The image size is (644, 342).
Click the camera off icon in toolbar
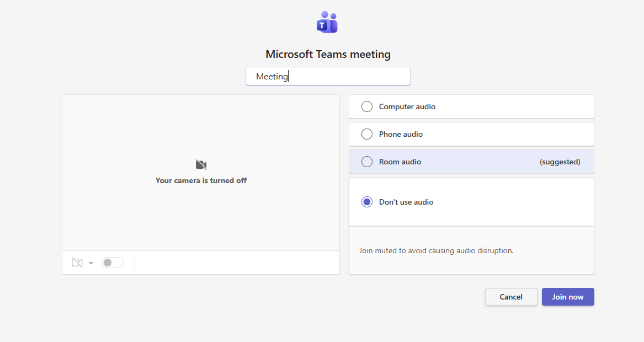[77, 263]
